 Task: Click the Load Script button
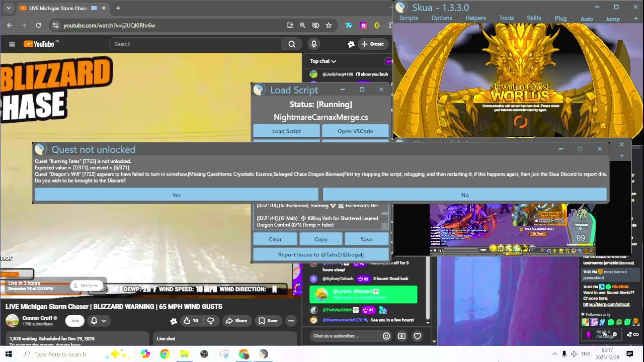coord(286,131)
